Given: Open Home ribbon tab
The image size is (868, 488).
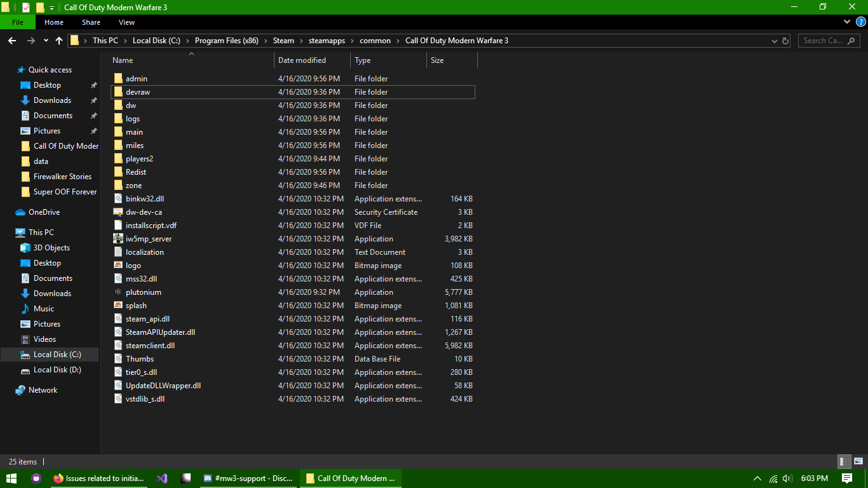Looking at the screenshot, I should pyautogui.click(x=54, y=22).
